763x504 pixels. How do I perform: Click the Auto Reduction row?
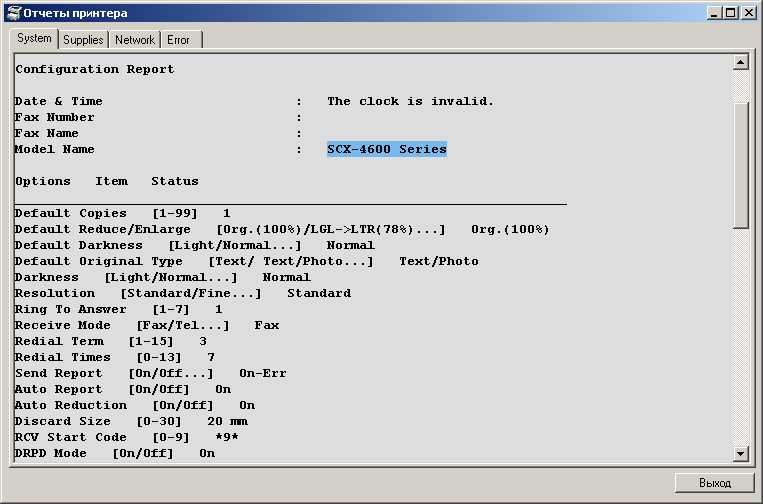coord(135,406)
